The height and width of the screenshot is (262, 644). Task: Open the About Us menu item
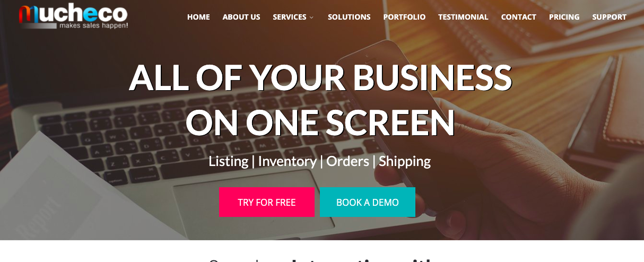[241, 17]
